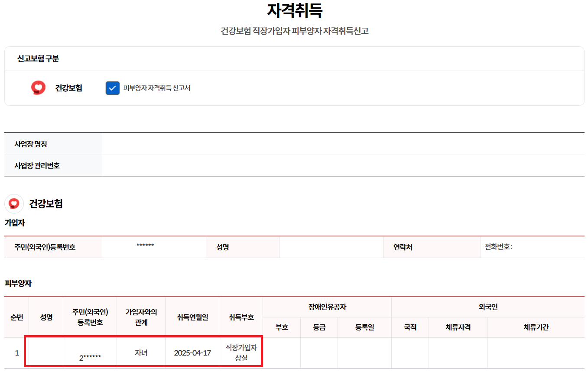Click the 건강보험 직장가입자 피부양자 자격취득신고 subtitle
Screen dimensions: 588x372
point(294,31)
